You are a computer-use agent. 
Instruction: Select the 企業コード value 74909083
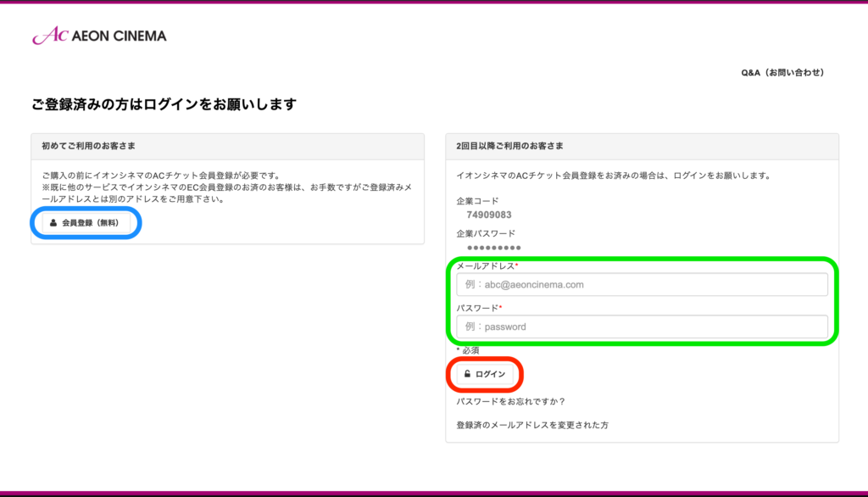(489, 215)
